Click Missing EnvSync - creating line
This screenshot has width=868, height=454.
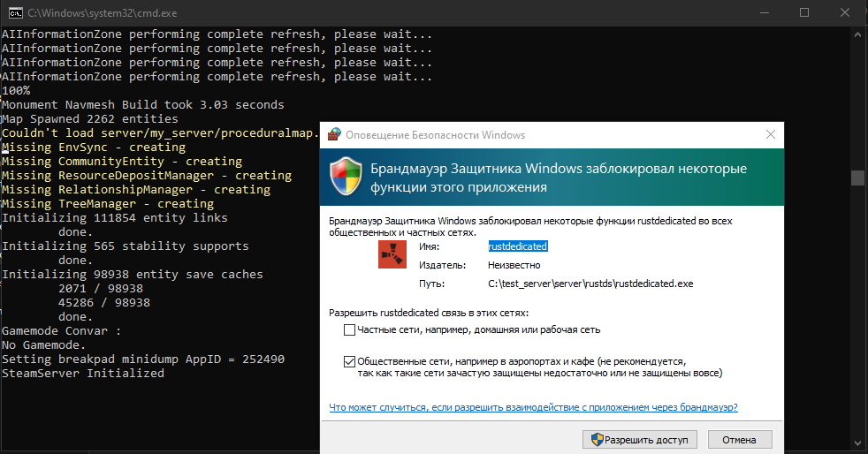coord(94,148)
